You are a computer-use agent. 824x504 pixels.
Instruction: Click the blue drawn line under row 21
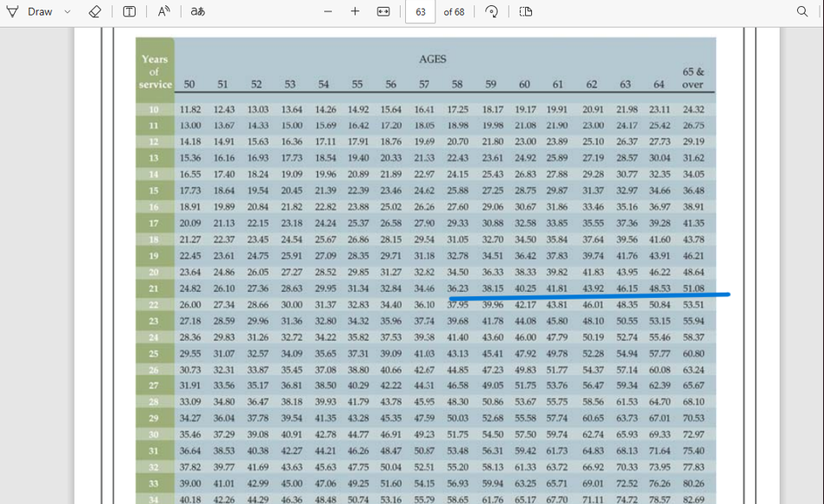click(608, 295)
